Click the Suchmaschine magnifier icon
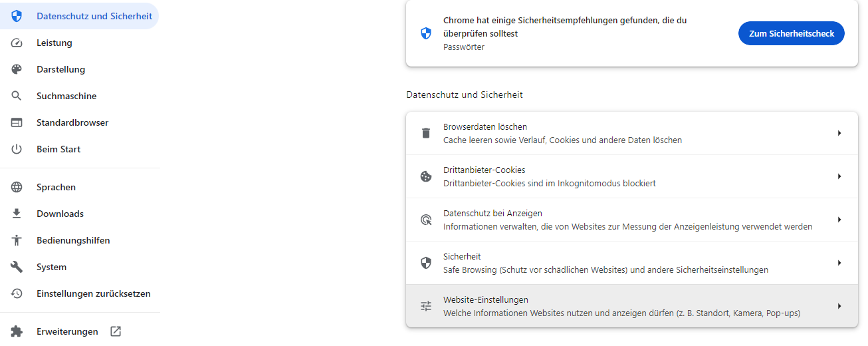 (x=17, y=96)
